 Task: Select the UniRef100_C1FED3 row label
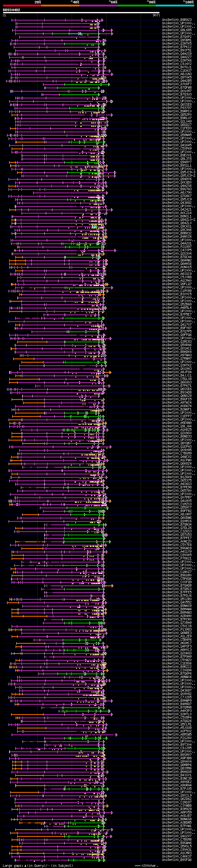177,128
